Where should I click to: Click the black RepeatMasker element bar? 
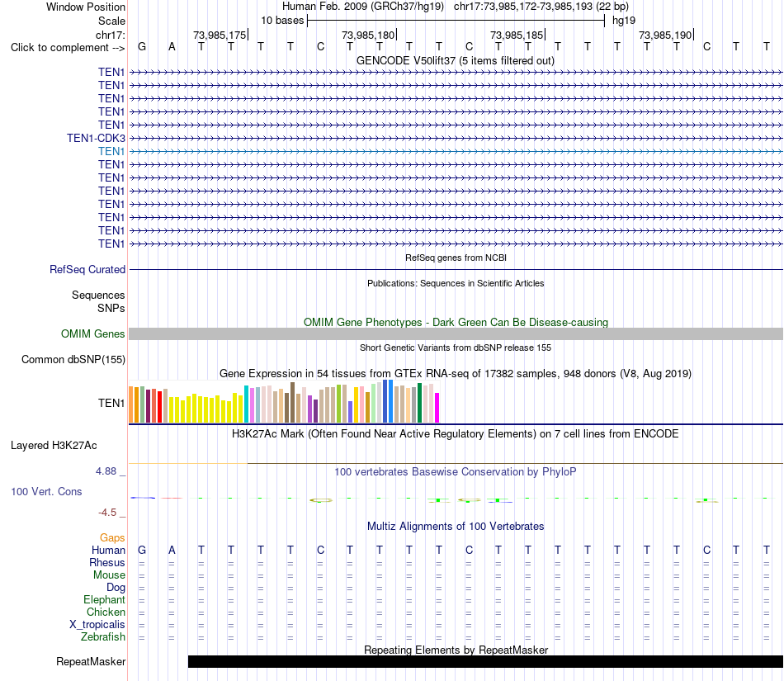pyautogui.click(x=485, y=661)
